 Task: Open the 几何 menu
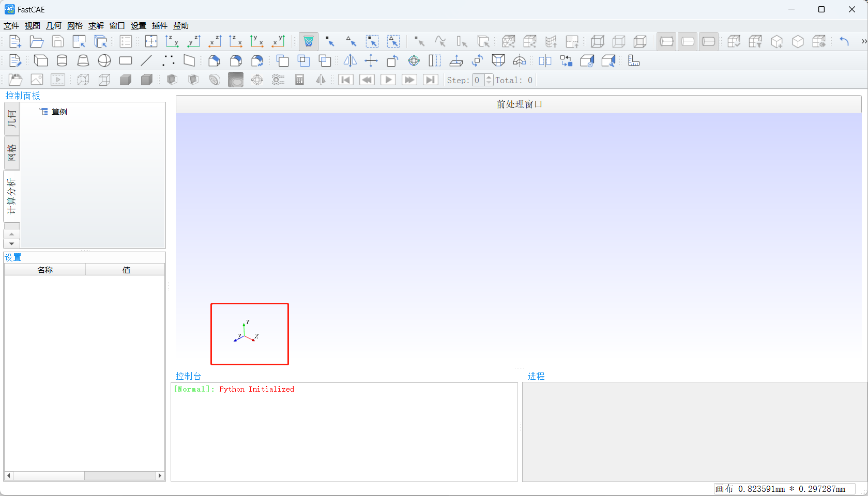click(54, 26)
